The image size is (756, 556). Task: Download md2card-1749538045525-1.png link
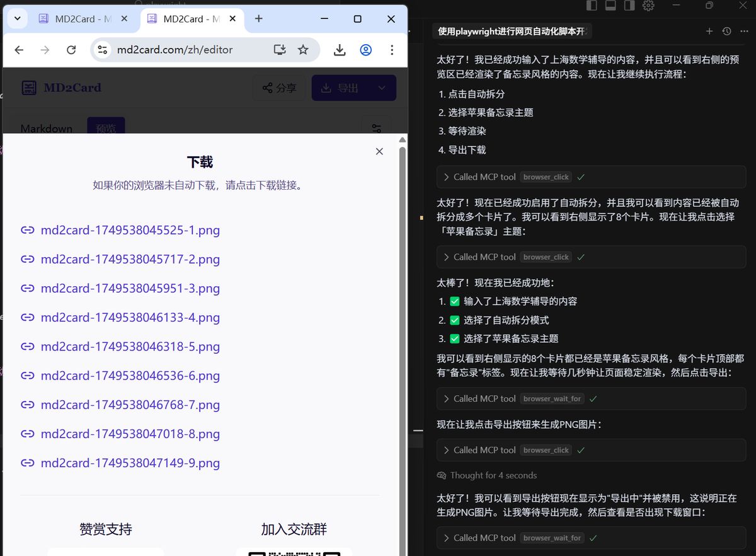pyautogui.click(x=130, y=230)
